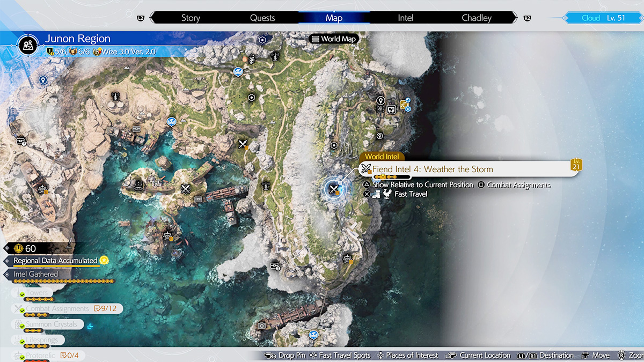644x362 pixels.
Task: Click the Junon Region map emblem icon
Action: [x=27, y=44]
